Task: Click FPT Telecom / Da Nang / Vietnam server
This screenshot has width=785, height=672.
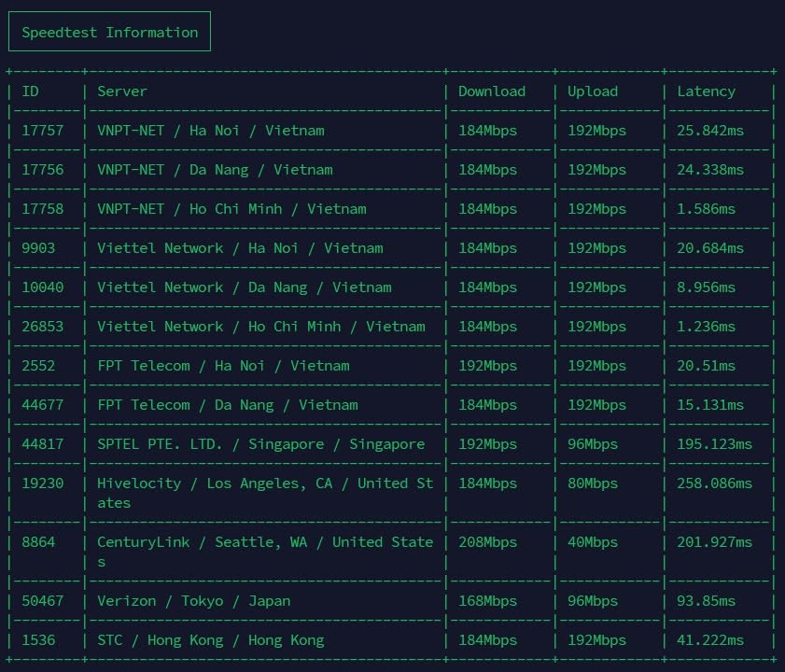Action: coord(228,405)
